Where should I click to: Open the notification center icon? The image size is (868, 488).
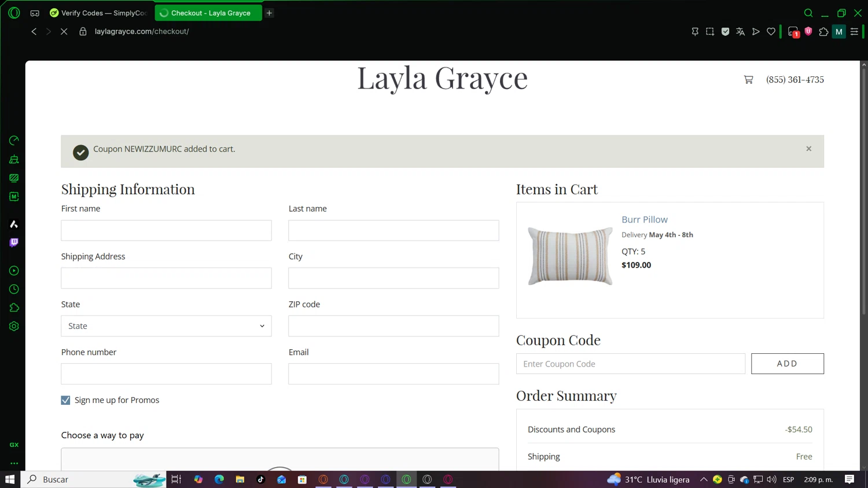click(x=849, y=479)
